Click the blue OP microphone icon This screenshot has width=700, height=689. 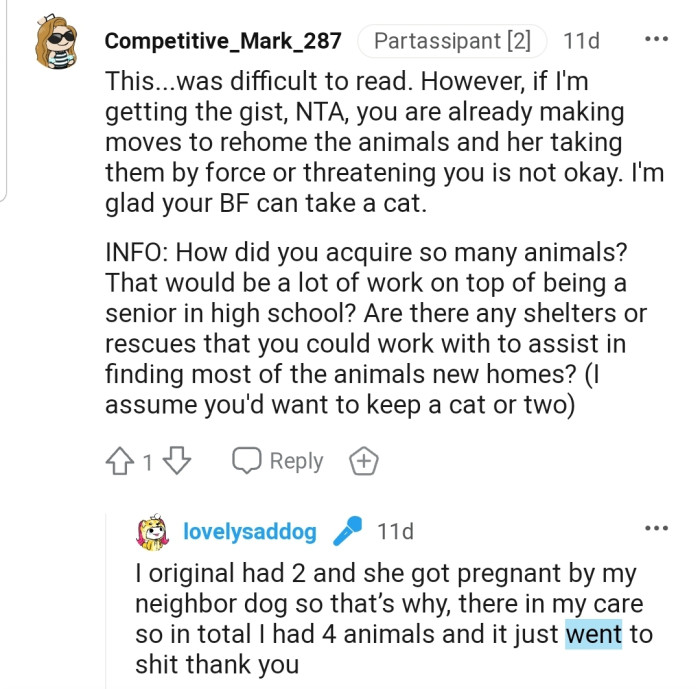pos(347,531)
